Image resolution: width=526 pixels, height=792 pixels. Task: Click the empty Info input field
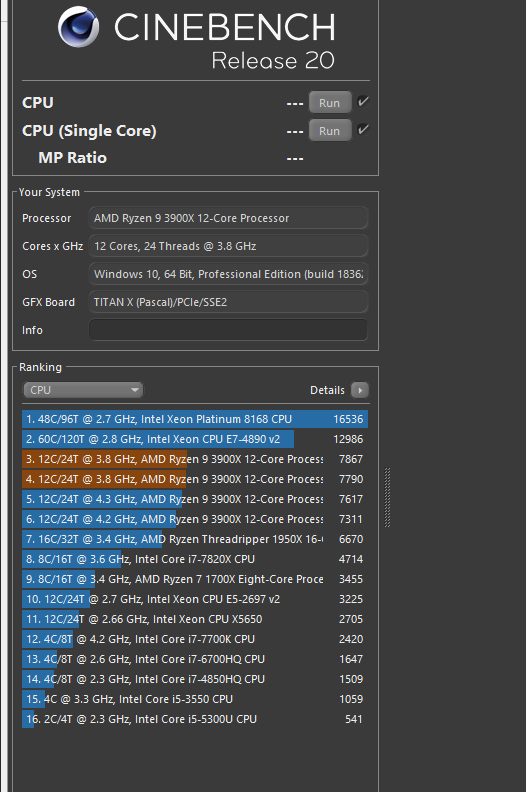click(228, 330)
